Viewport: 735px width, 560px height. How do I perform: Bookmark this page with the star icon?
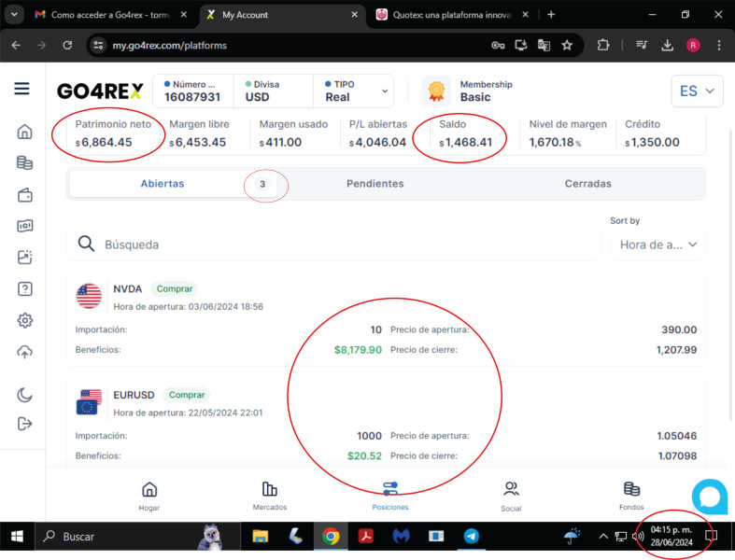567,45
